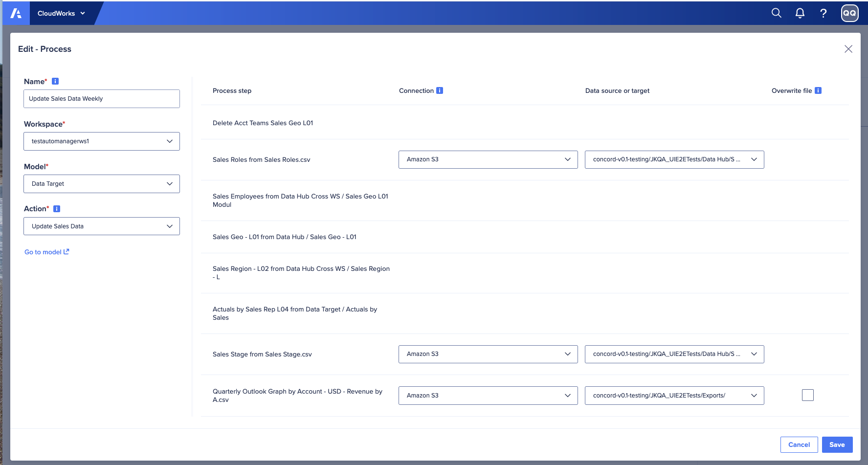Image resolution: width=868 pixels, height=465 pixels.
Task: Click the Data source or target header
Action: pyautogui.click(x=617, y=90)
